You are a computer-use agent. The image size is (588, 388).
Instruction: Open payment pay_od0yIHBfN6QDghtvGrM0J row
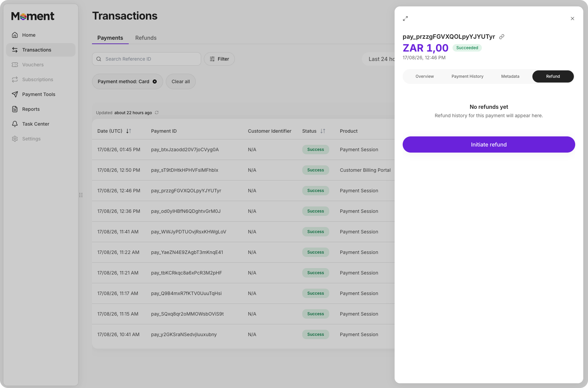(243, 211)
